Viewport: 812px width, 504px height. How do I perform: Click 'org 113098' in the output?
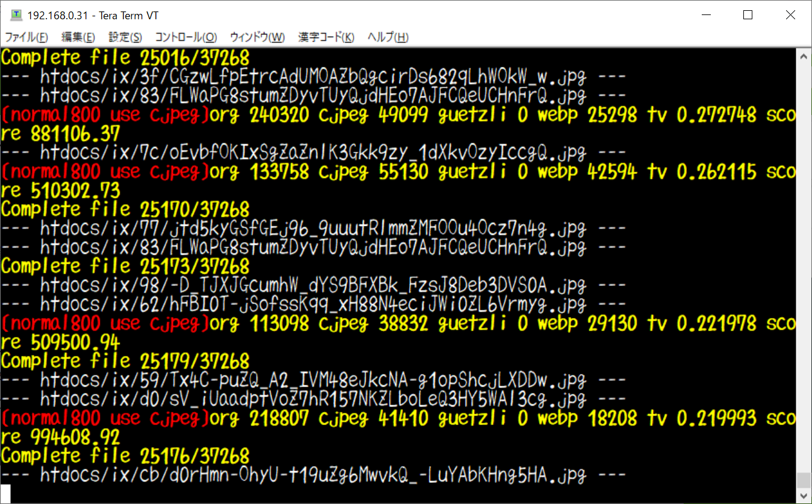[x=260, y=324]
